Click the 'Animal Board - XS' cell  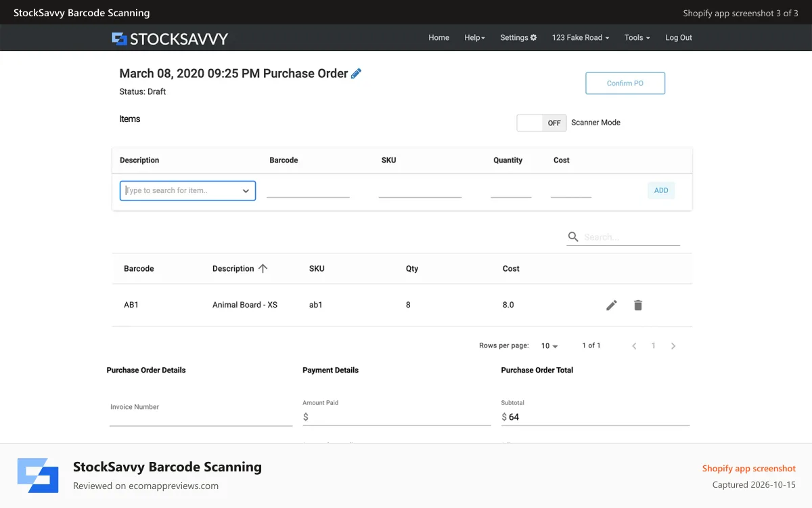coord(245,305)
